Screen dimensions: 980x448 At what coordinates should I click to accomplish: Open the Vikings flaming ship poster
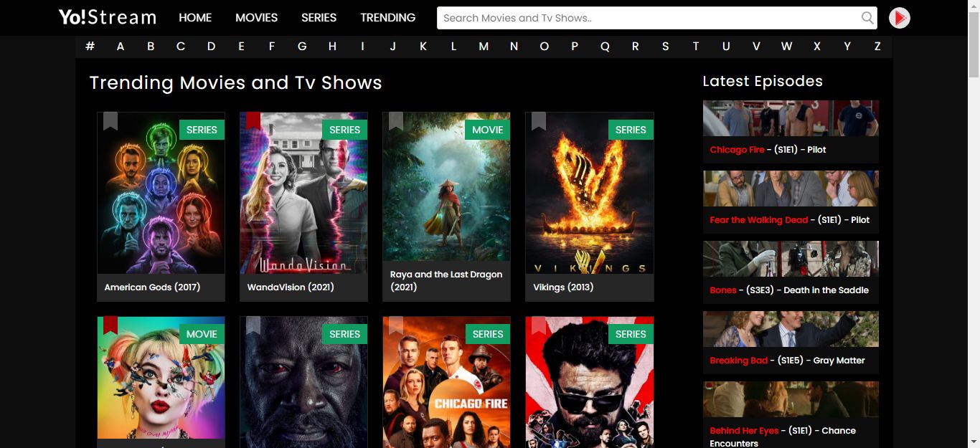point(590,193)
